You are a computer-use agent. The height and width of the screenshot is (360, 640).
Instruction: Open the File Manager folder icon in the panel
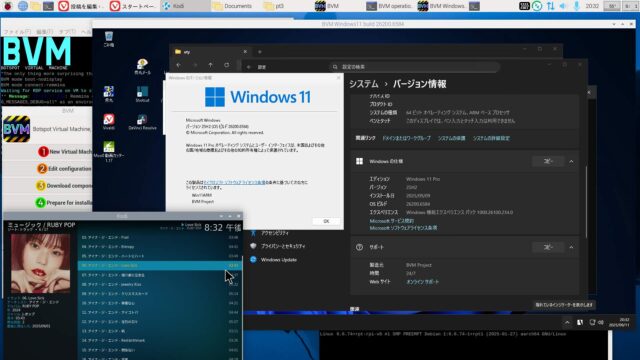pos(36,6)
